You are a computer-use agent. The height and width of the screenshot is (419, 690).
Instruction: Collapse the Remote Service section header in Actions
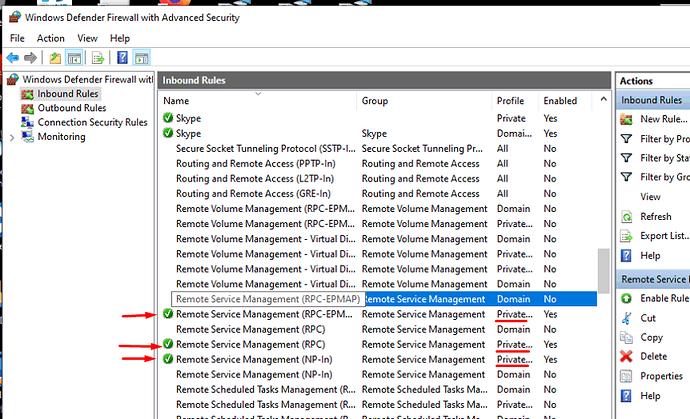click(x=653, y=279)
